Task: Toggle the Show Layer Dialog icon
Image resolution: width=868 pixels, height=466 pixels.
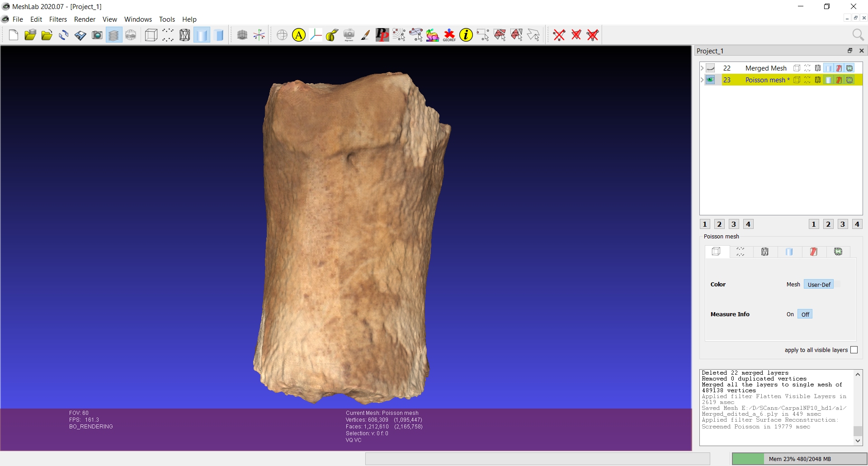Action: pyautogui.click(x=113, y=35)
